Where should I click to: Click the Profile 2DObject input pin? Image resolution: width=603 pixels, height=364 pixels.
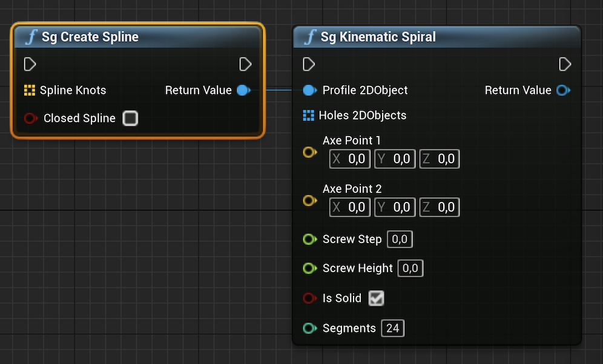310,90
